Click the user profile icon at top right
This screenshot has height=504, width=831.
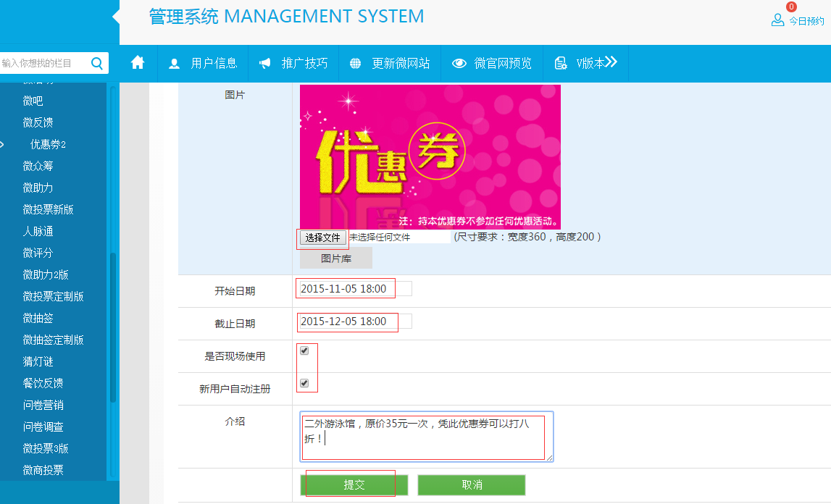777,20
